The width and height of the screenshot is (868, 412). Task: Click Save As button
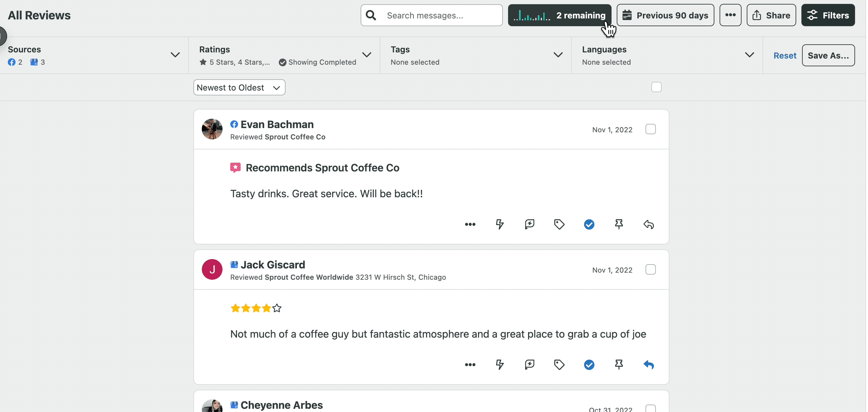(828, 55)
